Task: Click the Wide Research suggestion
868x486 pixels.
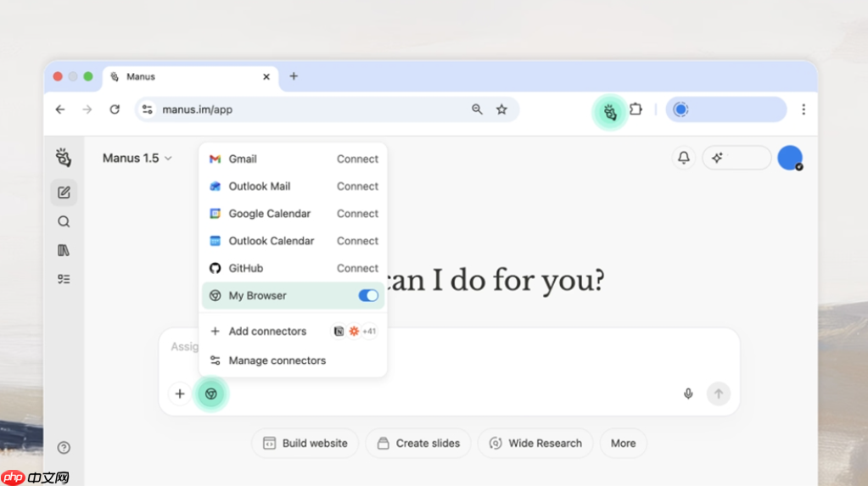Action: point(535,444)
